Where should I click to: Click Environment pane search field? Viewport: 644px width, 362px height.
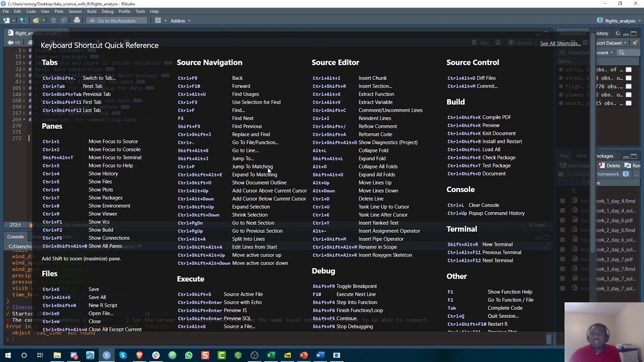pos(628,52)
